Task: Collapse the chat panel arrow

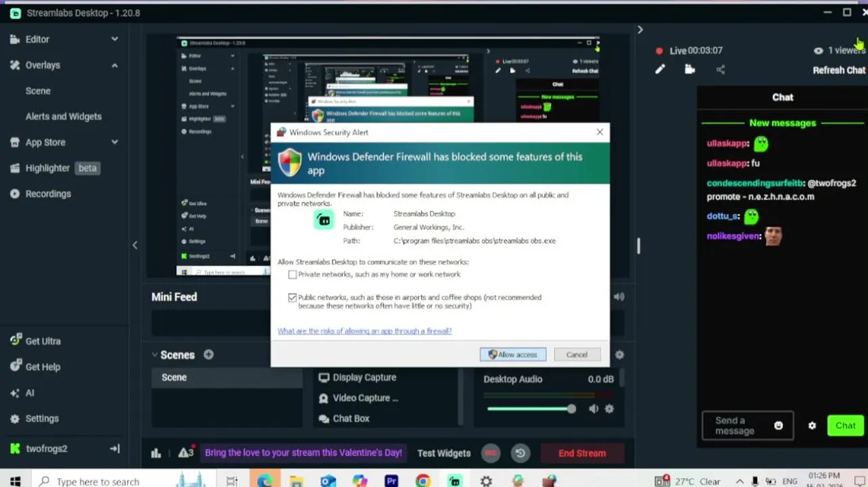Action: (x=640, y=29)
